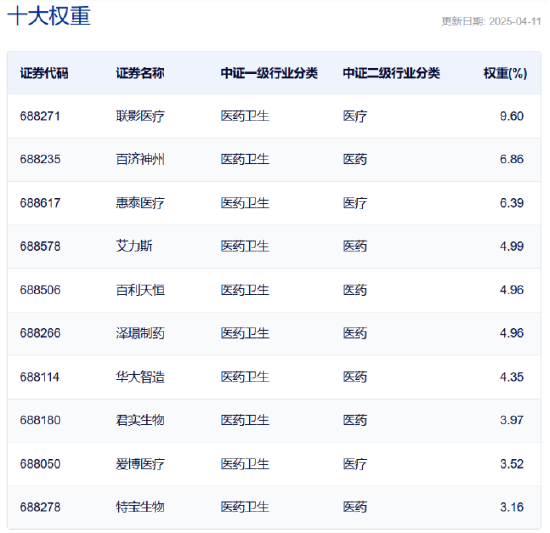This screenshot has height=533, width=550.
Task: Click the update date 2025-04-11
Action: point(515,21)
